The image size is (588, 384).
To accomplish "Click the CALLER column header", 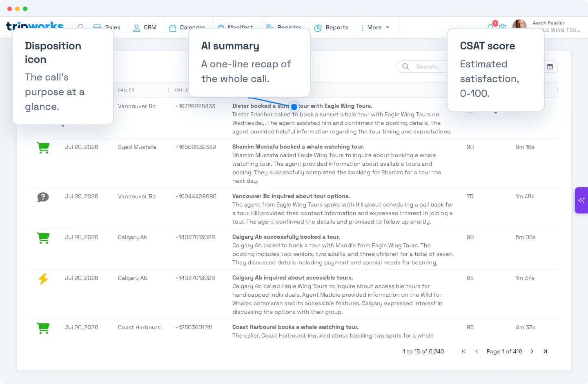I will tap(126, 90).
